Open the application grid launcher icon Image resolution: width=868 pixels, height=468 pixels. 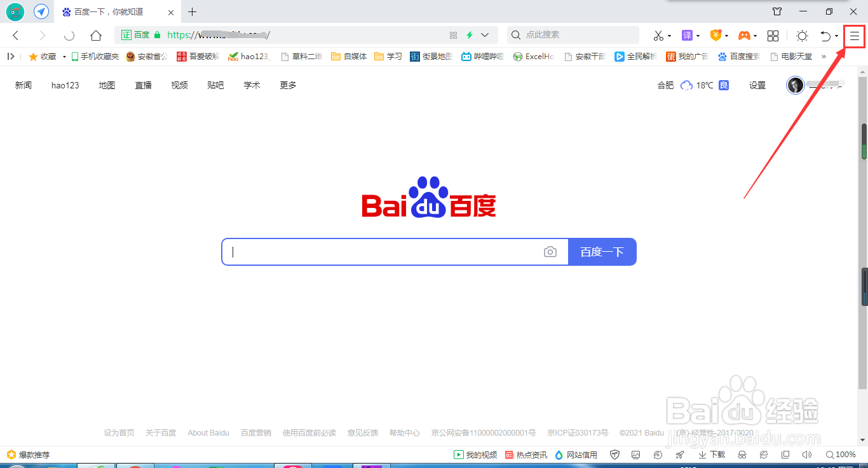773,35
